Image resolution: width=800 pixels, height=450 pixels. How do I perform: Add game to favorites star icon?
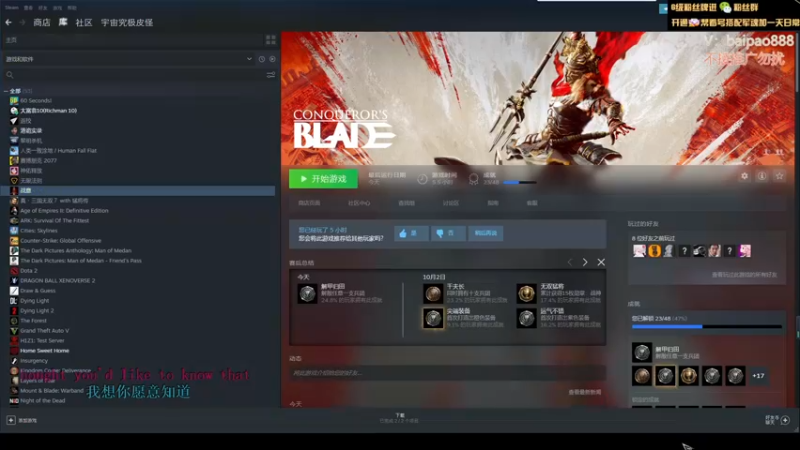(779, 176)
